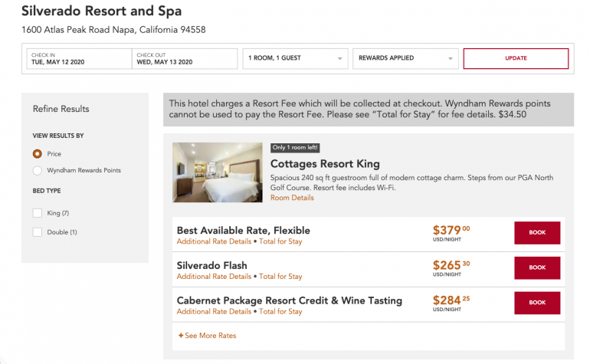Image resolution: width=590 pixels, height=364 pixels.
Task: Expand See More Rates
Action: tap(210, 336)
